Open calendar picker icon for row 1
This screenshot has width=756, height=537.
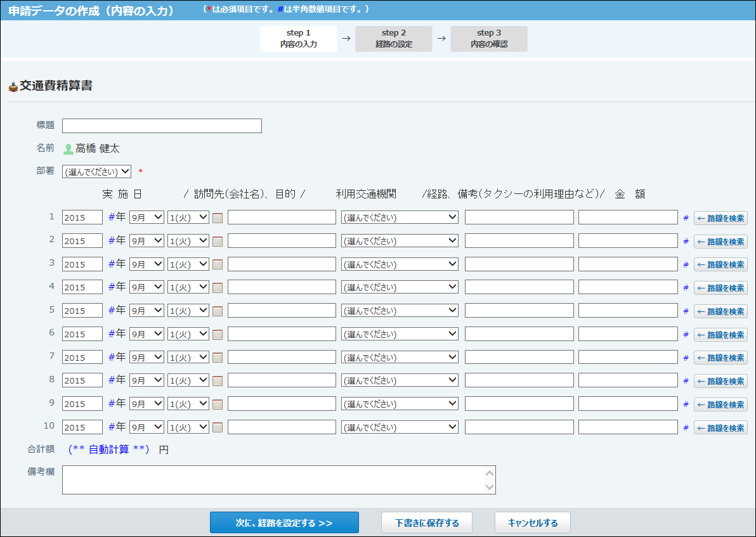point(218,218)
